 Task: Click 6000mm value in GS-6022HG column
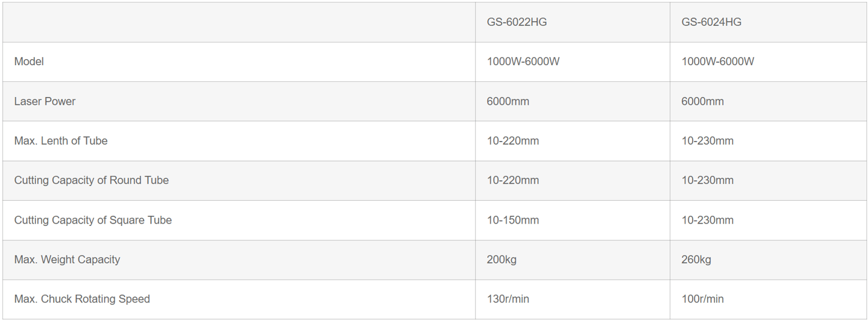[x=508, y=101]
